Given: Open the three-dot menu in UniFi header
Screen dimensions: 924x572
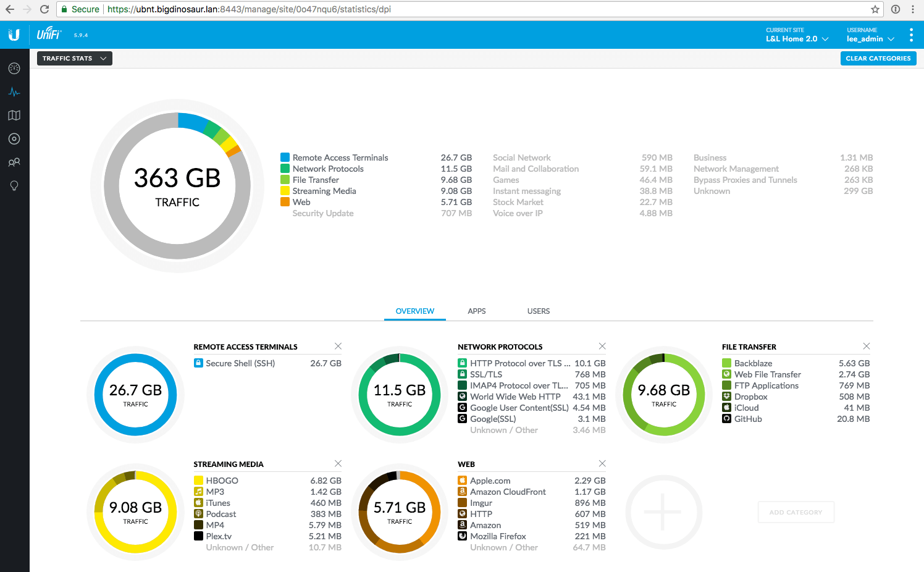Looking at the screenshot, I should coord(911,35).
